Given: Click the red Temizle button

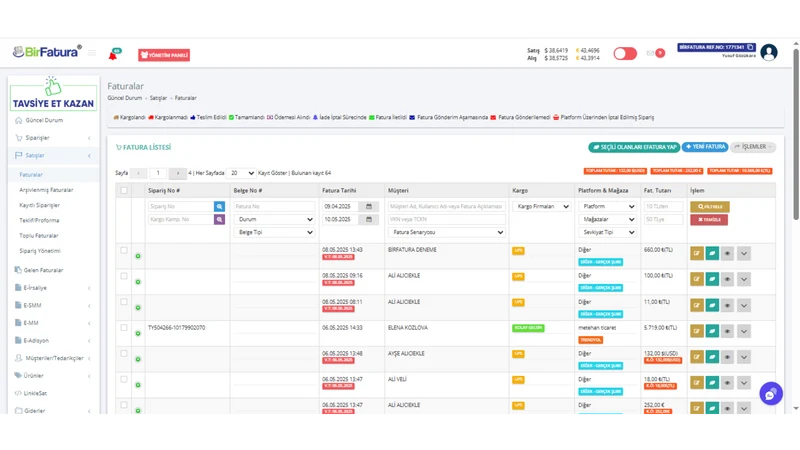Looking at the screenshot, I should pyautogui.click(x=709, y=219).
